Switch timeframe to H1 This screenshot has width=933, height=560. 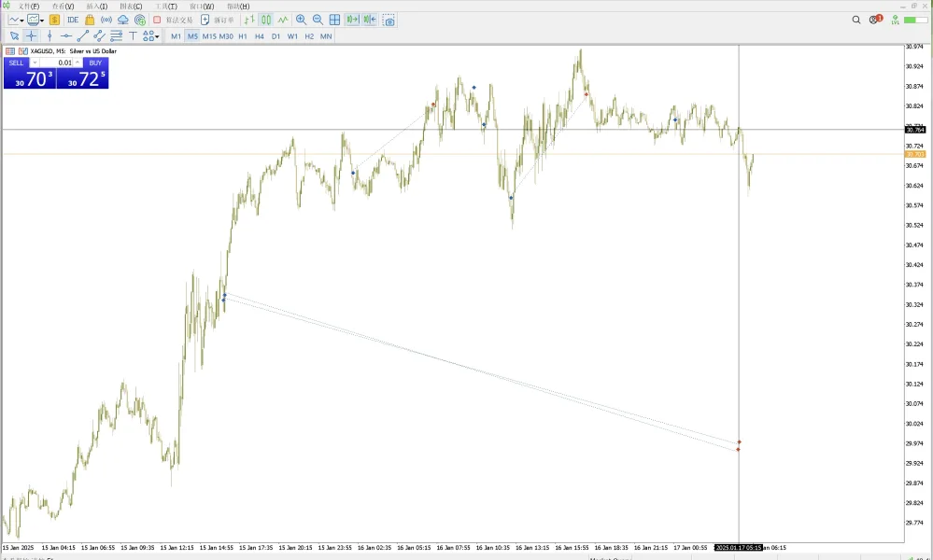[242, 36]
